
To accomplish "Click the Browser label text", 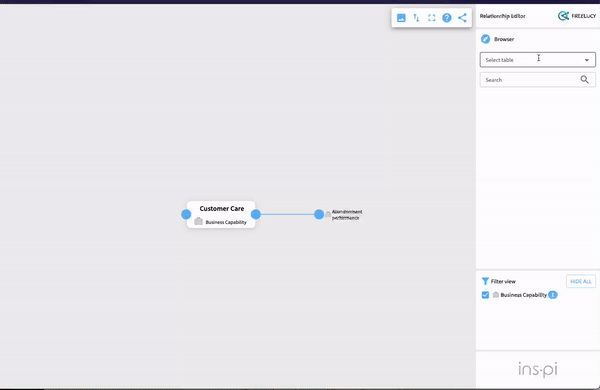I will tap(504, 39).
